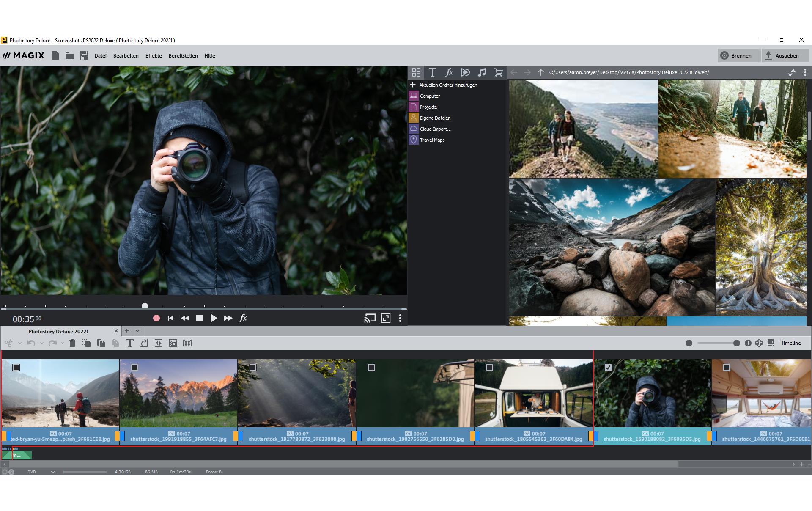Click the Brennen button
The image size is (812, 511).
736,55
